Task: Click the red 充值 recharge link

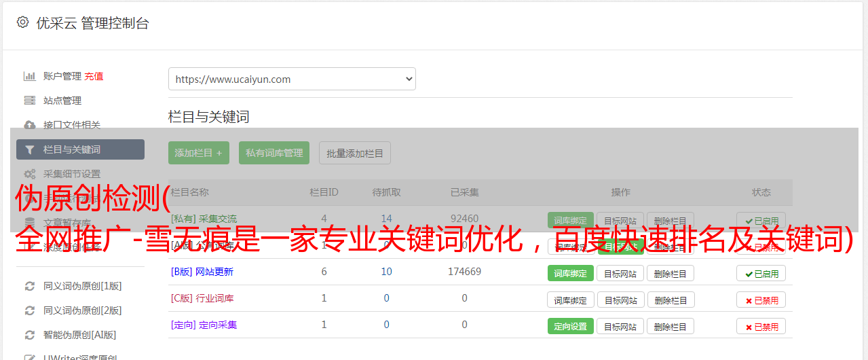Action: [94, 76]
